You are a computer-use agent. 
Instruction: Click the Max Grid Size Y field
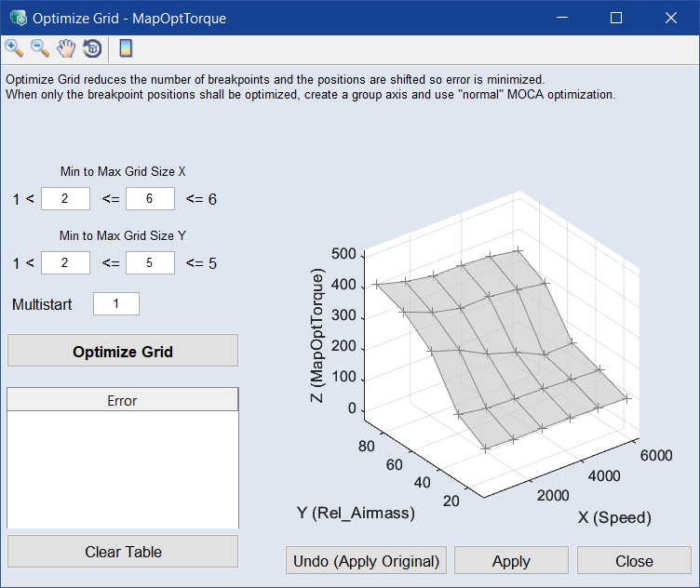coord(150,262)
